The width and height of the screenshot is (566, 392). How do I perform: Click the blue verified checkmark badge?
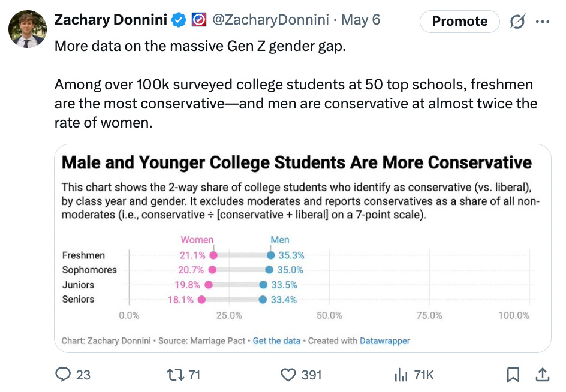[x=179, y=20]
